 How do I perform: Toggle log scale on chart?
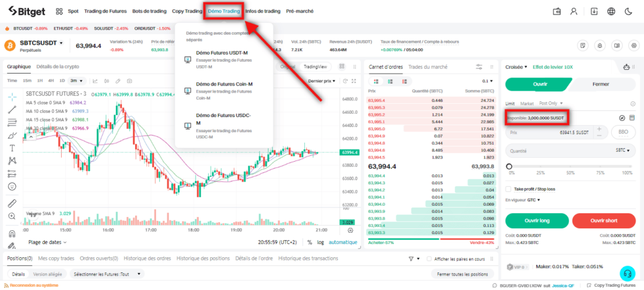click(x=320, y=242)
